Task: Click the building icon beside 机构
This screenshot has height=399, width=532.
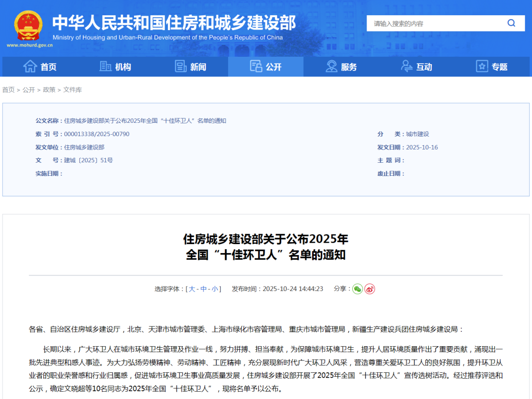Action: point(105,66)
